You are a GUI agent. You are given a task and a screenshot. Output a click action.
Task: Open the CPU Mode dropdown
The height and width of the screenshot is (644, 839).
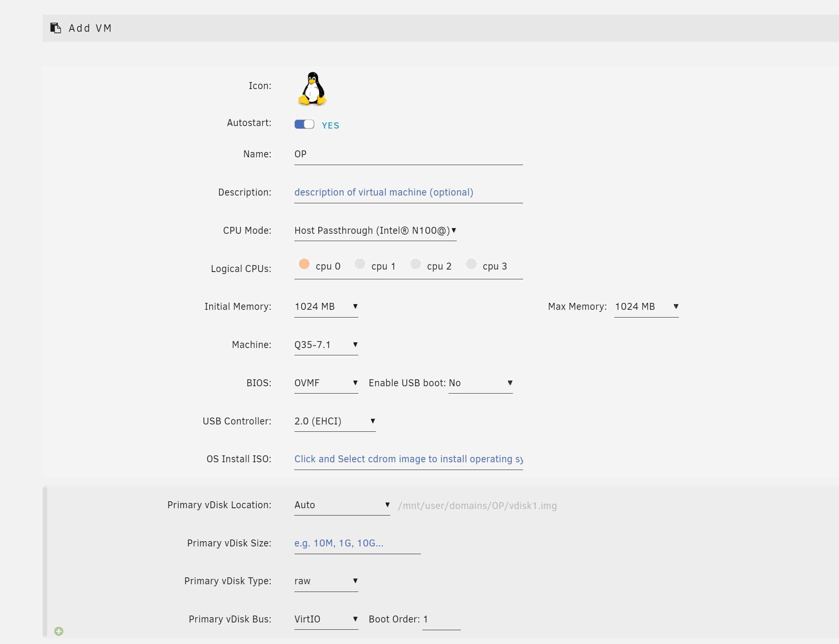click(x=375, y=231)
